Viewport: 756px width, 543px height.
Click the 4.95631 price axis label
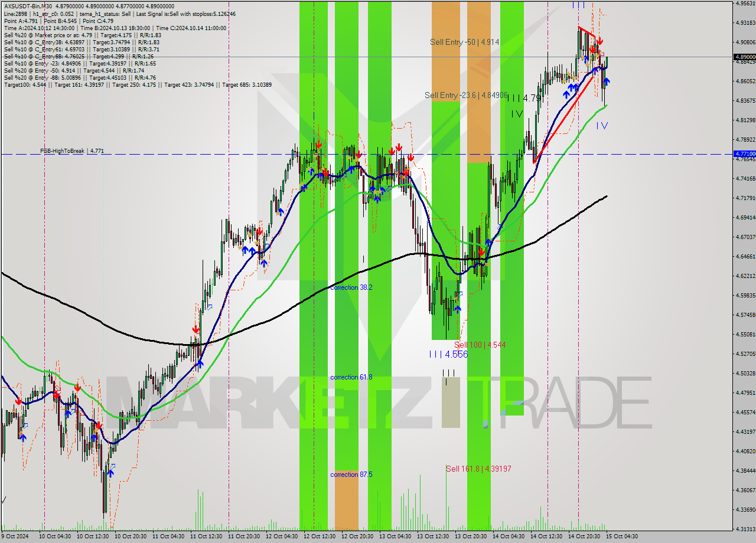coord(745,4)
